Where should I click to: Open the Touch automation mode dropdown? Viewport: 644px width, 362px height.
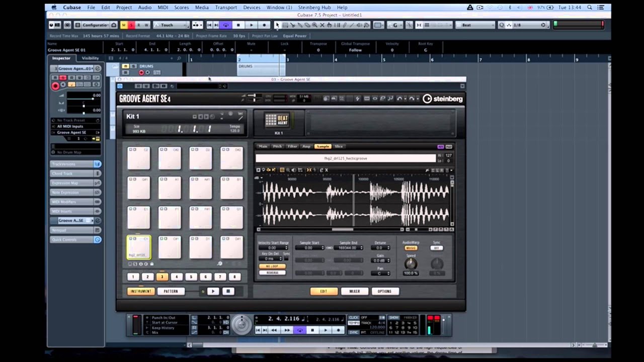pos(171,25)
